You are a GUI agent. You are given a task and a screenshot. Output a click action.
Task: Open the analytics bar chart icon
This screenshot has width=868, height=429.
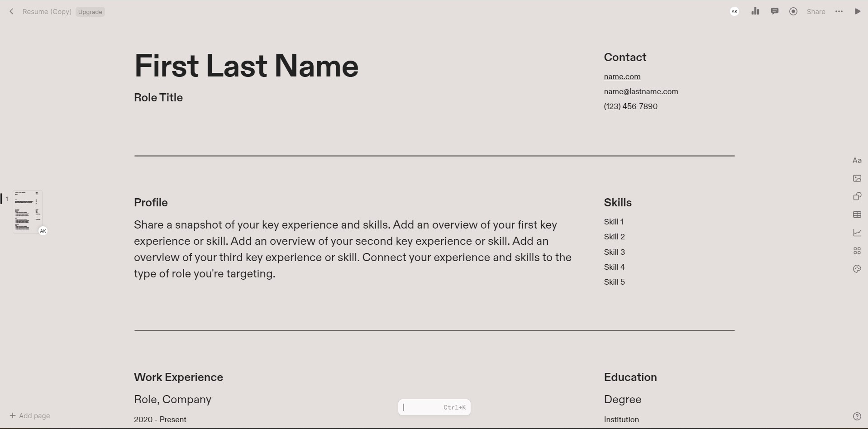[755, 11]
